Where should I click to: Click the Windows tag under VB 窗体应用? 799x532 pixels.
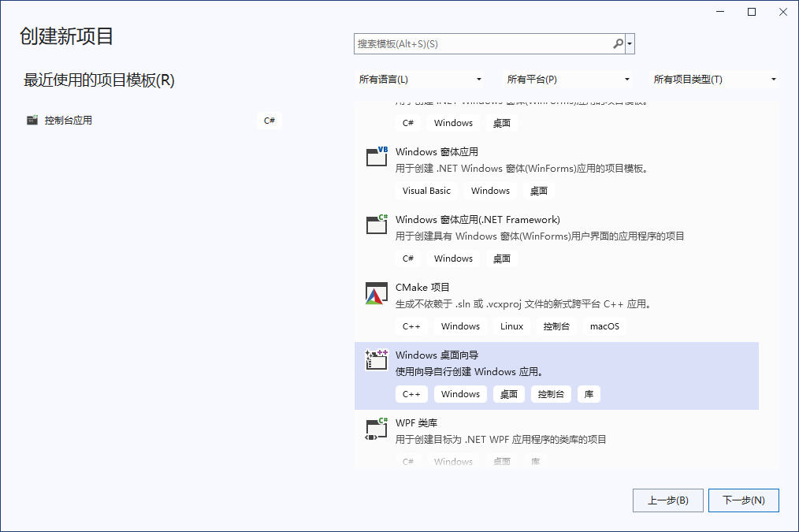(490, 191)
